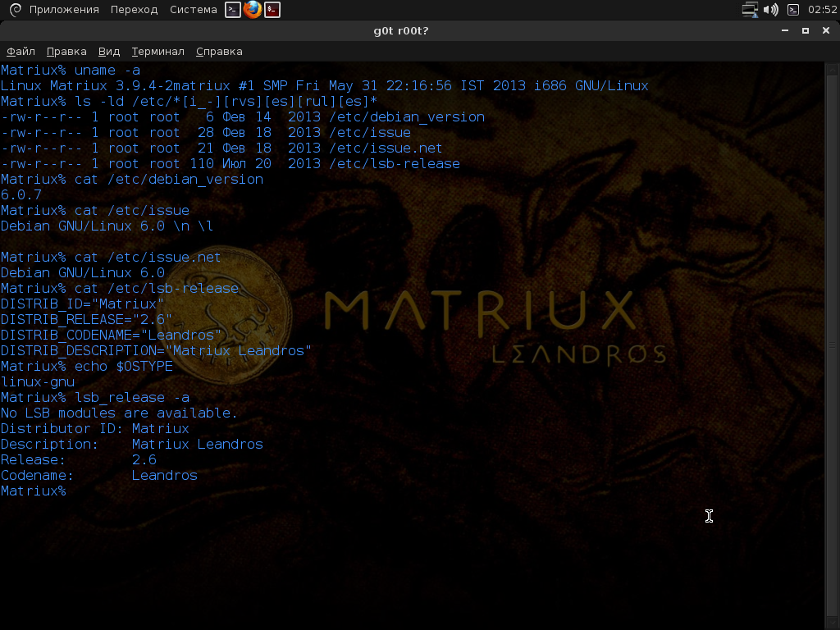Click the DISTRIB_DESCRIPTION="Matriux Leandros" line
This screenshot has height=630, width=840.
[x=156, y=350]
